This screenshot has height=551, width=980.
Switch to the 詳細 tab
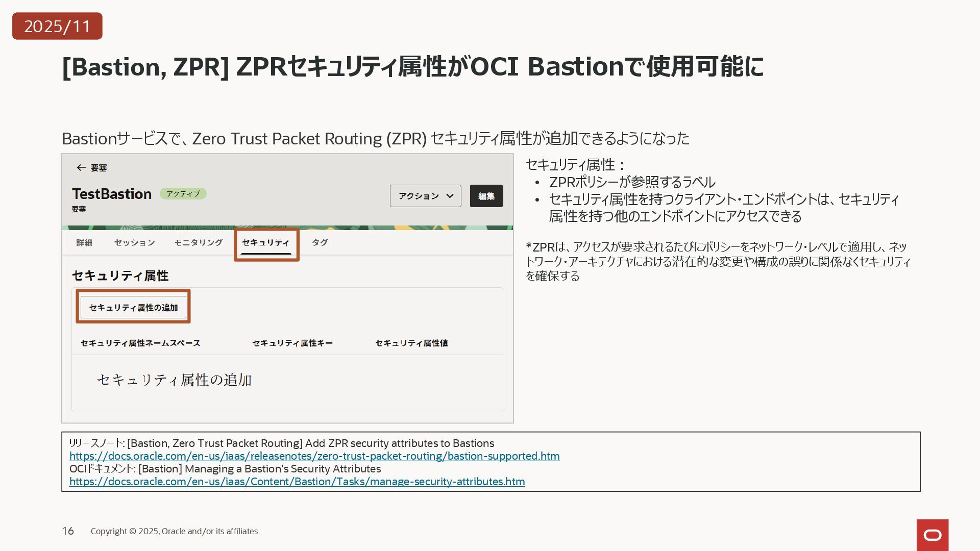84,242
